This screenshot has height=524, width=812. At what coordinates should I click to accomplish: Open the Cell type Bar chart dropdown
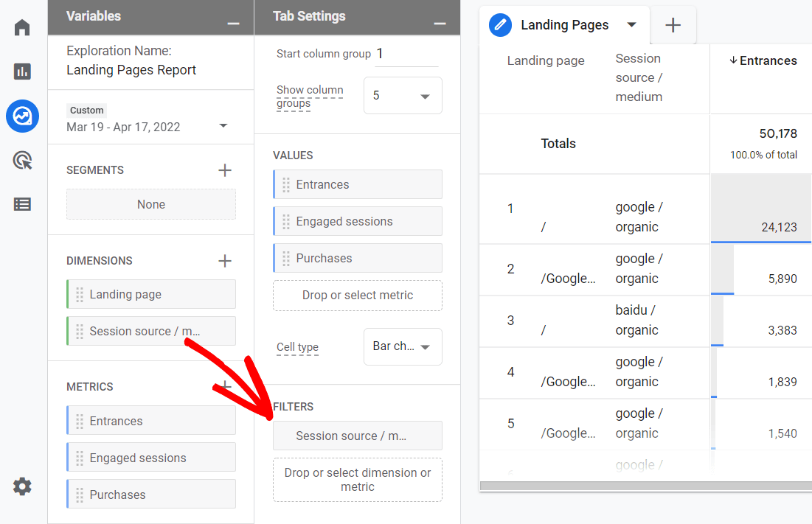point(403,346)
